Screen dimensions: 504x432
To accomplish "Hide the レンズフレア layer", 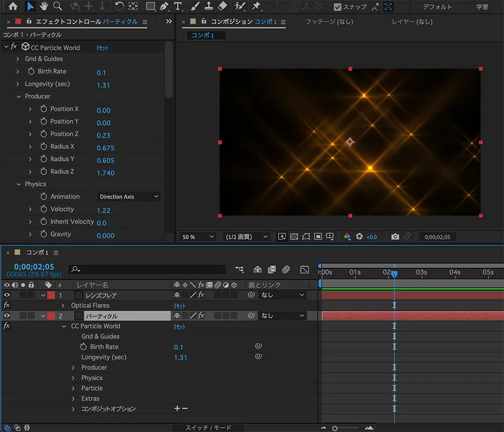I will pos(7,295).
